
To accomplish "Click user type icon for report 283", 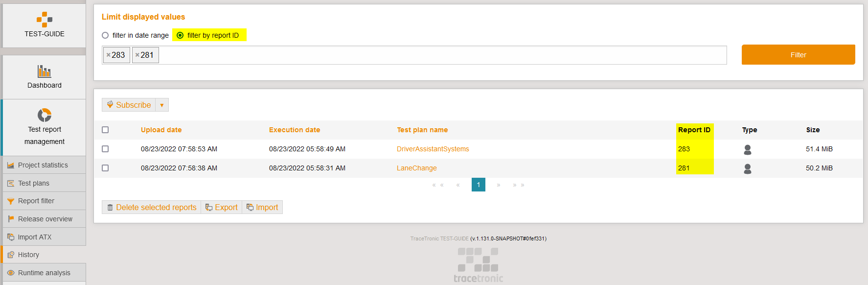I will [x=747, y=149].
